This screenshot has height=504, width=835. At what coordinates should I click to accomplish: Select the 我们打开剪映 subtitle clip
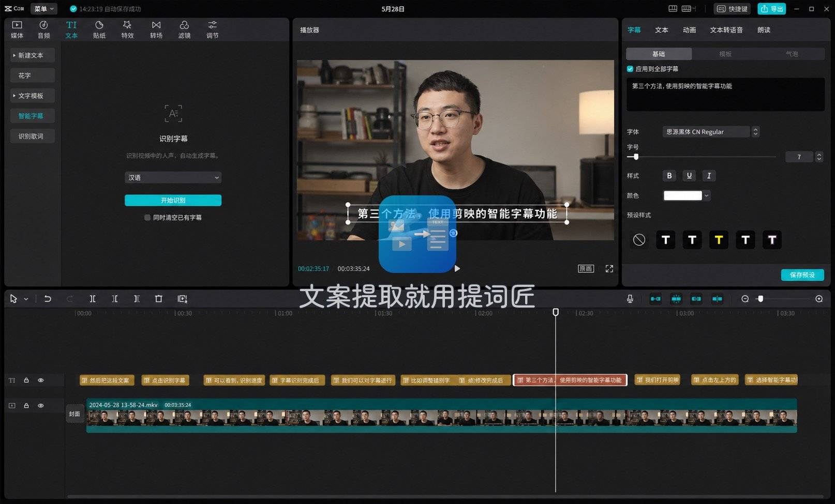pos(658,380)
